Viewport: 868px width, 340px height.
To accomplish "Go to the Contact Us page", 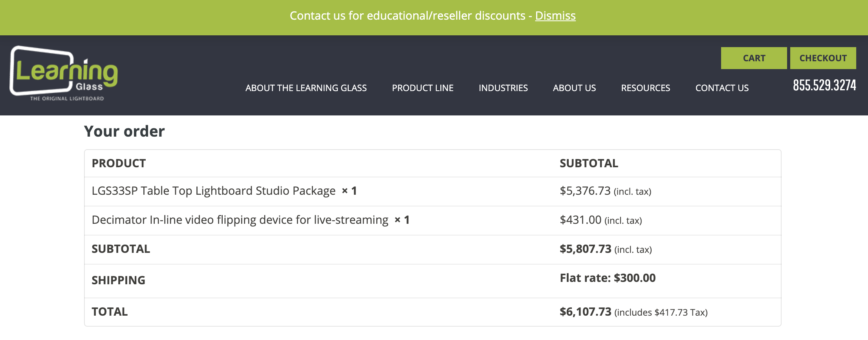I will point(722,88).
